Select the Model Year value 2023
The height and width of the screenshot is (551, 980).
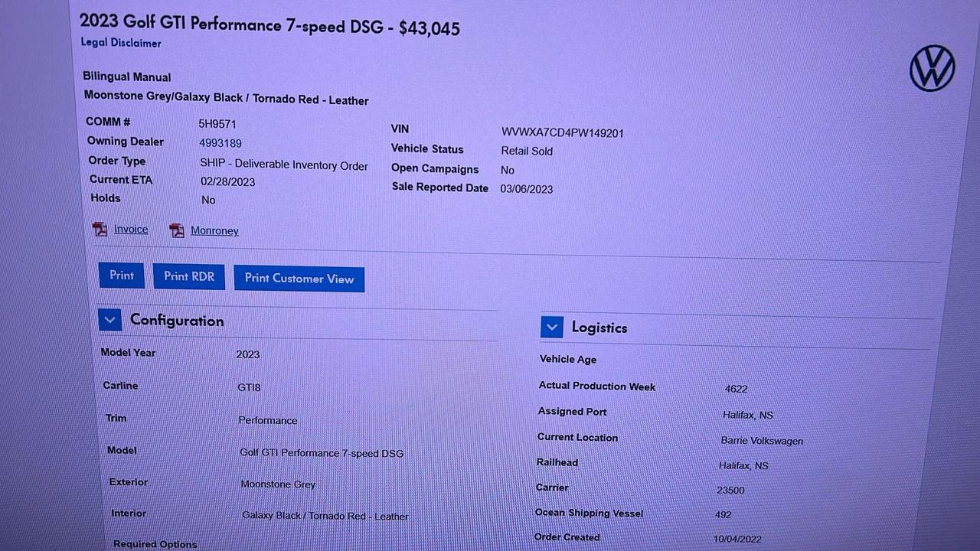tap(248, 354)
